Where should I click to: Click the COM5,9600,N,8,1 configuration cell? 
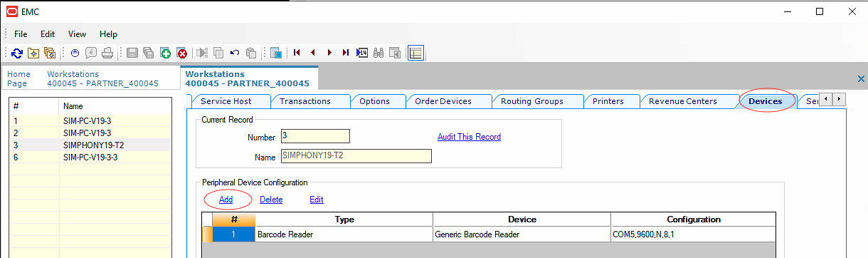(x=693, y=234)
